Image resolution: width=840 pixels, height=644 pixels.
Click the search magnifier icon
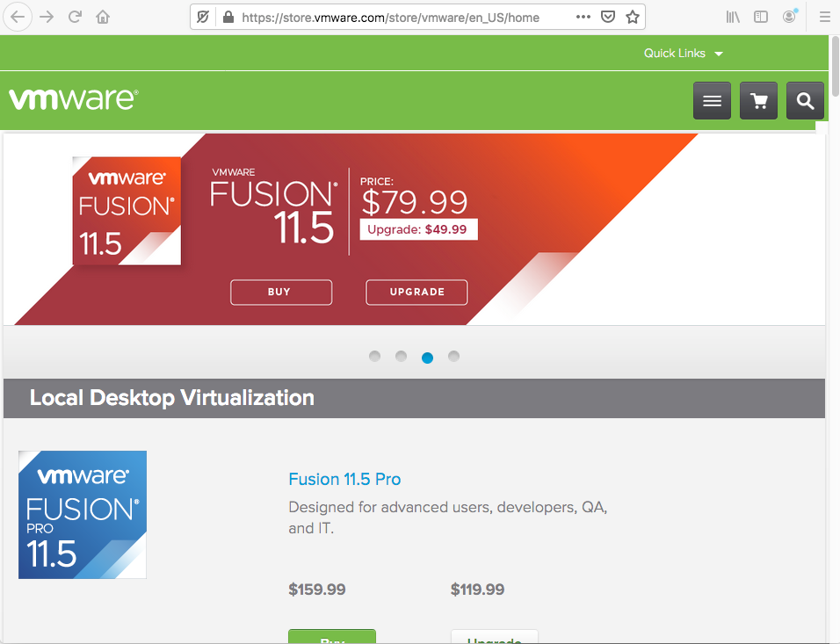[x=805, y=101]
